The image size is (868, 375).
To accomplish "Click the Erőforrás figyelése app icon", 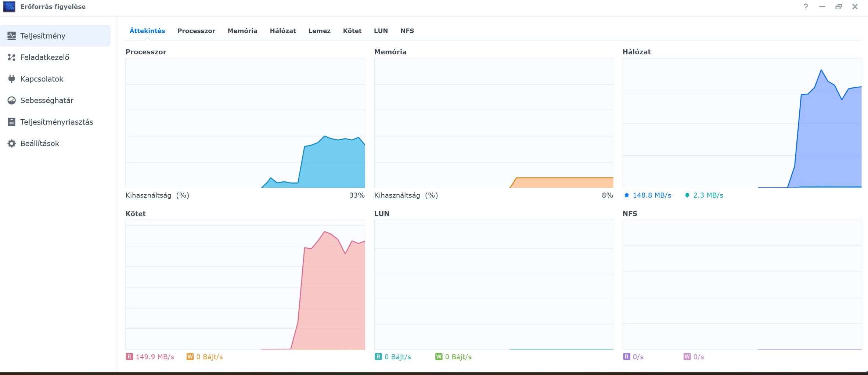I will pos(9,7).
